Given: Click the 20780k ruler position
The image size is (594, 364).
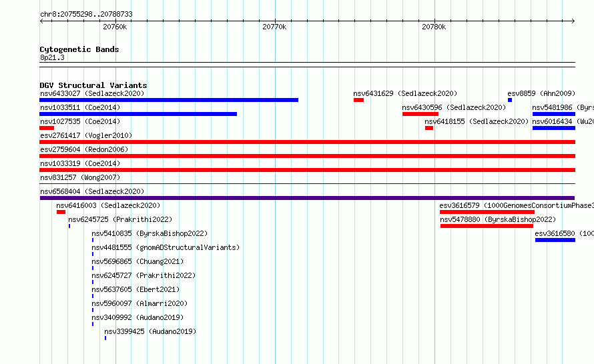Looking at the screenshot, I should point(434,27).
